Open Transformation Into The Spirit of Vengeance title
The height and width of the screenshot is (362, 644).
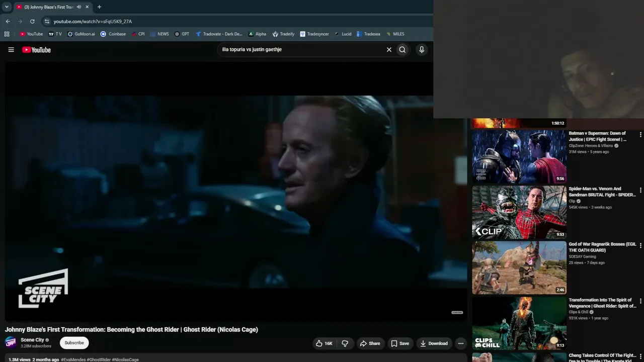tap(602, 303)
